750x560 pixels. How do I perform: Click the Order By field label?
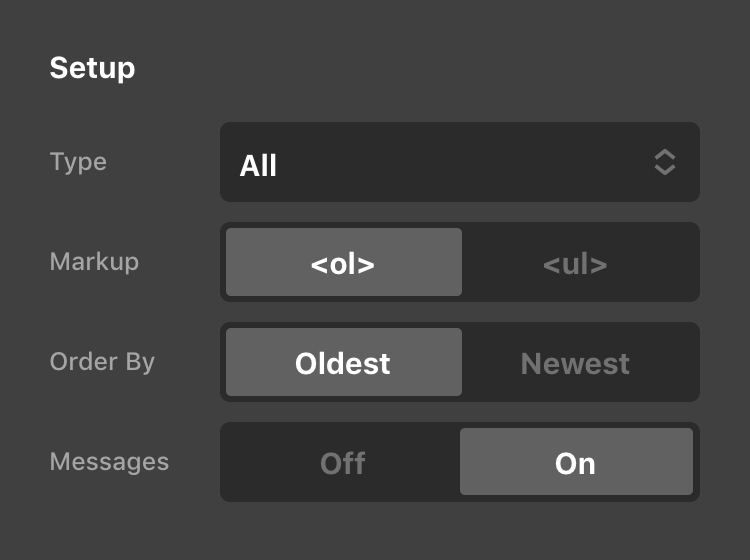pyautogui.click(x=102, y=362)
